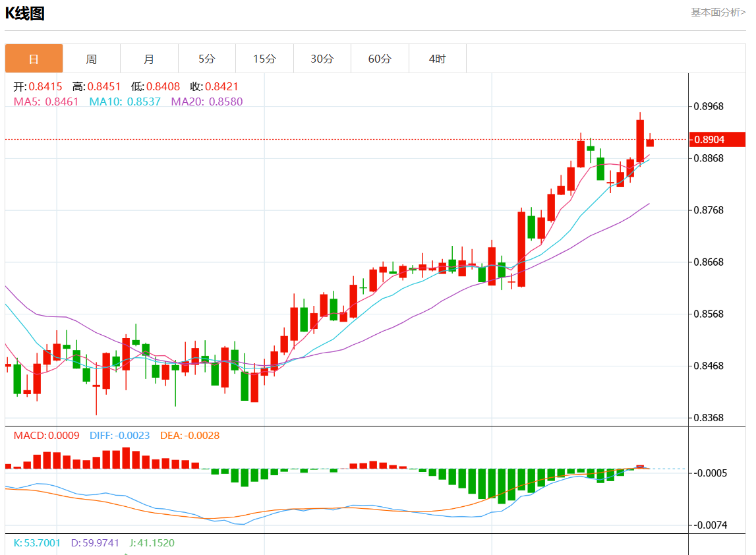Click the MA20 legend label
Screen dimensions: 756x555
point(206,102)
